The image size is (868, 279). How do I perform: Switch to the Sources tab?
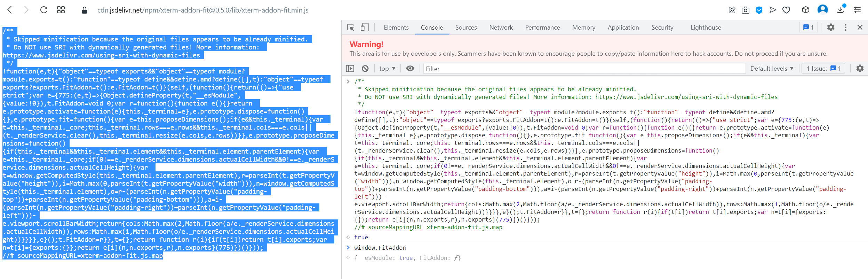[466, 28]
